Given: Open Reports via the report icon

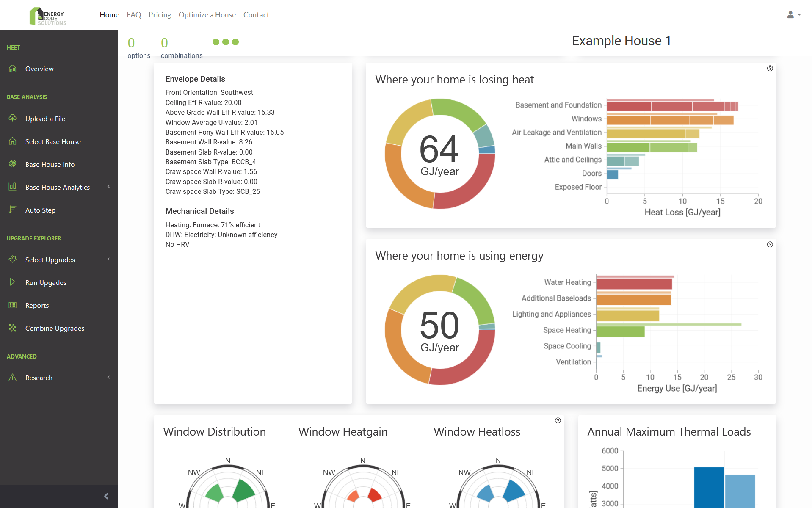Looking at the screenshot, I should point(12,305).
